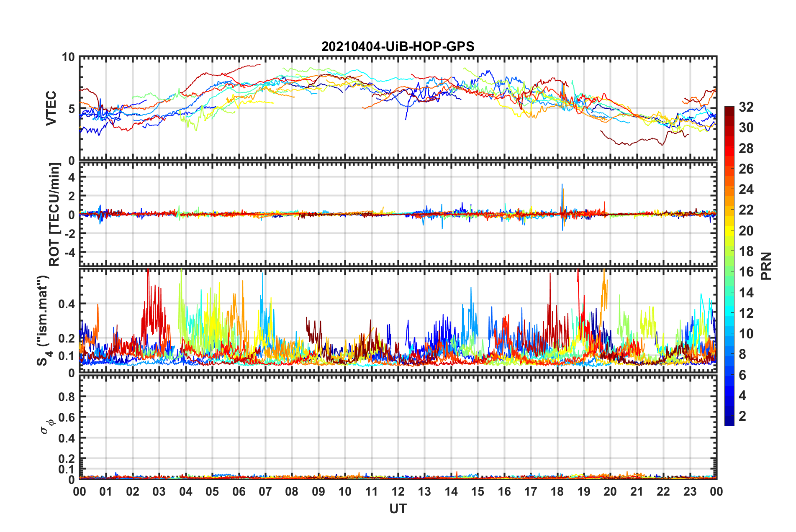Select the "ROT [TECU/min]" y-axis label
The image size is (796, 532).
point(54,215)
